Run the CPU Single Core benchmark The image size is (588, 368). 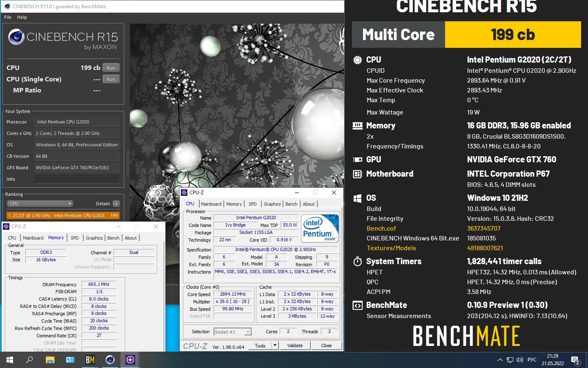[x=111, y=79]
